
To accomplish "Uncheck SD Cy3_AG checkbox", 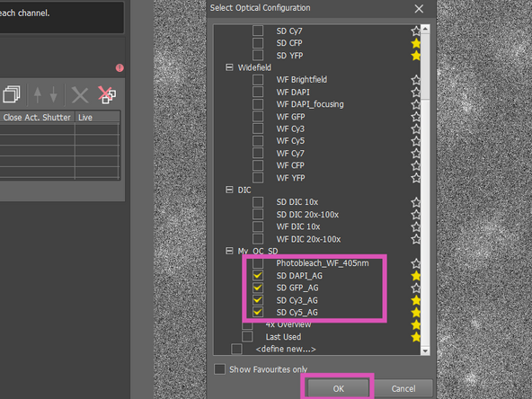I will (x=258, y=300).
